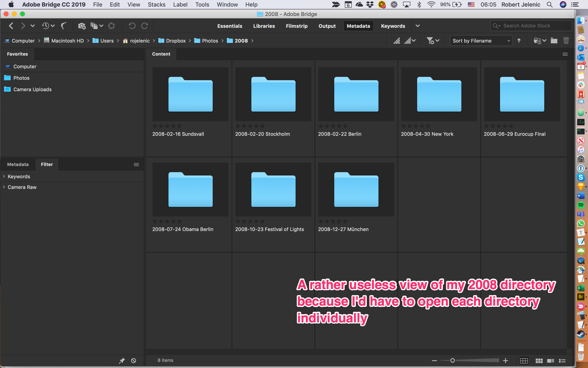Open the Refine stacked pages dropdown
The width and height of the screenshot is (588, 368).
click(x=97, y=26)
